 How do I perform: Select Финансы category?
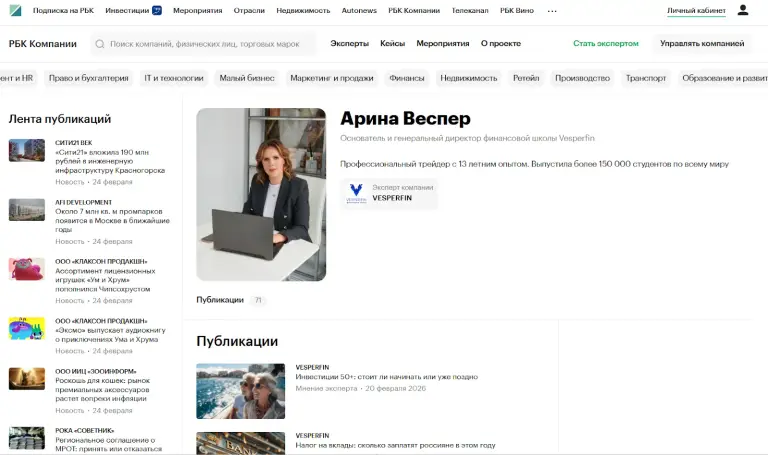[x=407, y=78]
